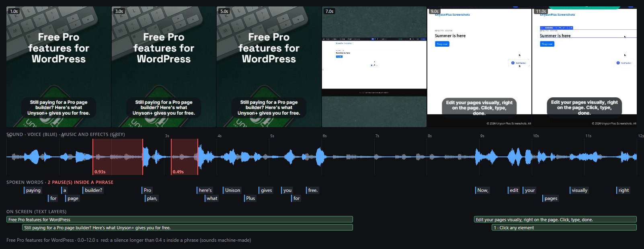Select the spoken word "your"

click(530, 190)
